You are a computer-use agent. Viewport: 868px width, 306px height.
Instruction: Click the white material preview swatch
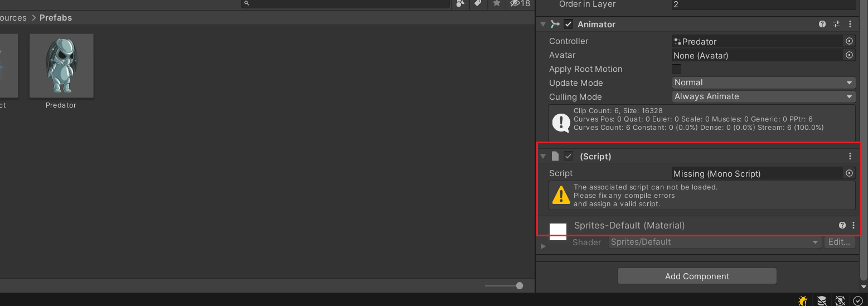558,231
